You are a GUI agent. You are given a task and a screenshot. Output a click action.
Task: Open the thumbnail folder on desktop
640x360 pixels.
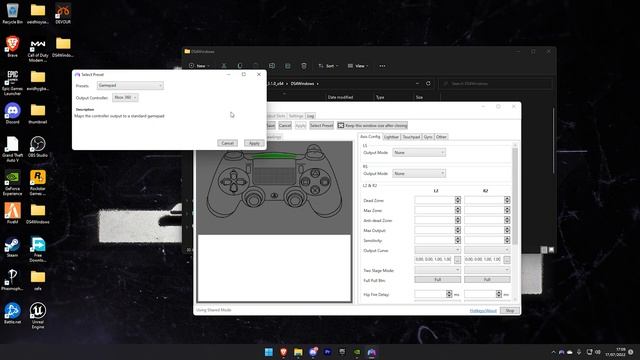(38, 113)
